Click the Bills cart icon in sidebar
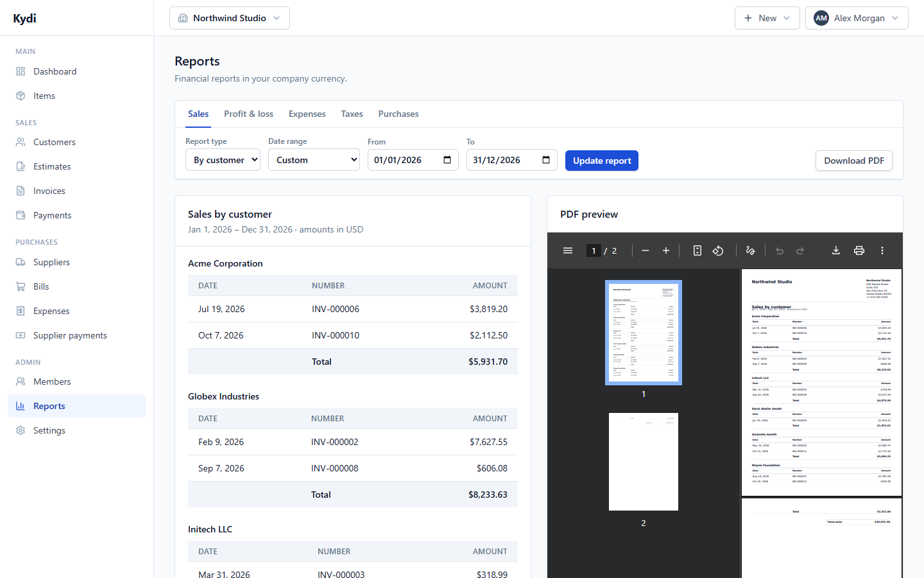The height and width of the screenshot is (578, 924). click(x=21, y=286)
